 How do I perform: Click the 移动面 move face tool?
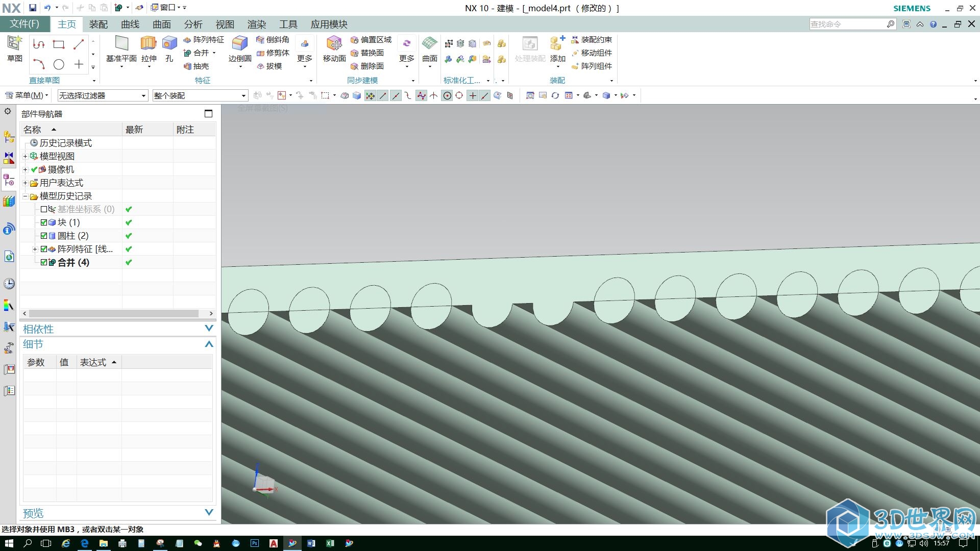click(334, 50)
